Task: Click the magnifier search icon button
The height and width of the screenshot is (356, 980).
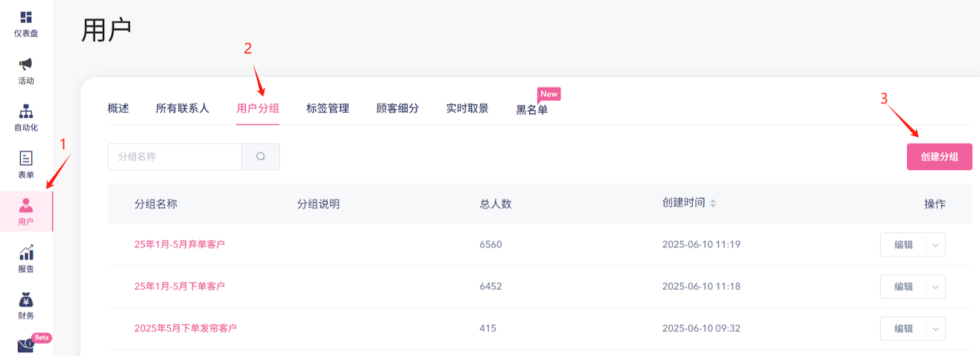Action: [260, 157]
